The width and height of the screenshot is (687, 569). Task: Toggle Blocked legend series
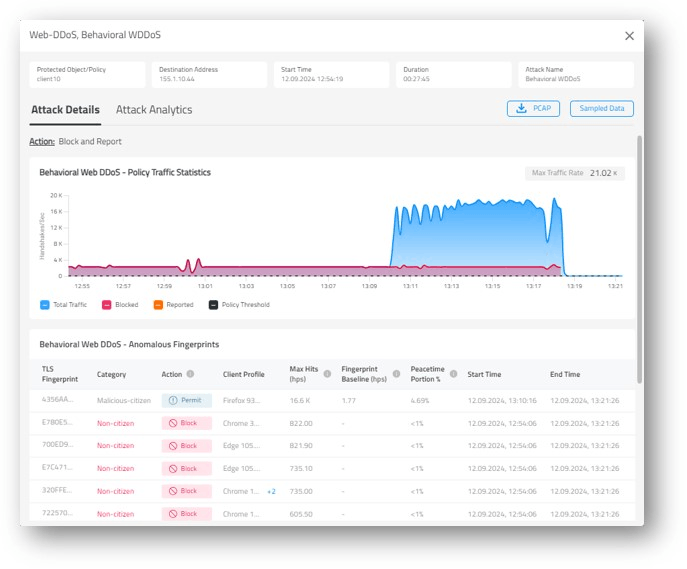(120, 305)
